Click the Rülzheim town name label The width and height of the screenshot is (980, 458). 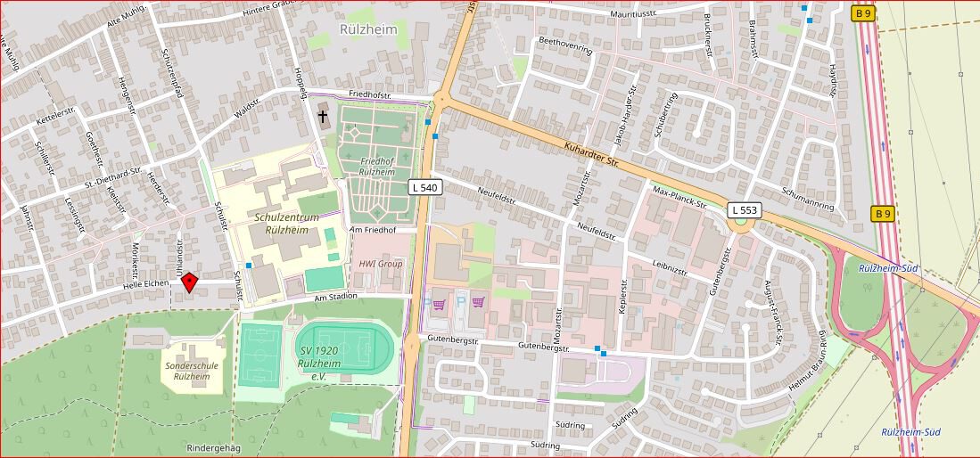click(x=368, y=29)
